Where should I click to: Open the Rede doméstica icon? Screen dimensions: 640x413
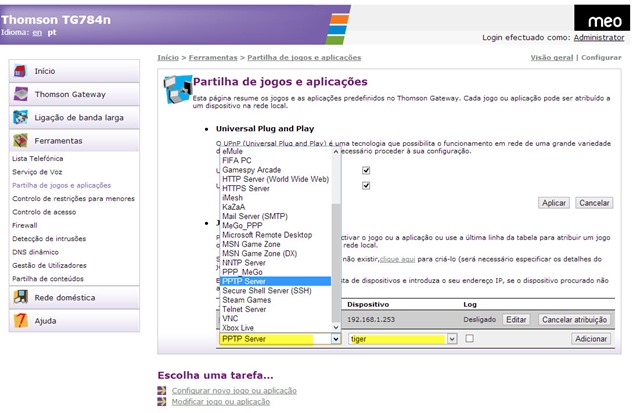pos(21,297)
